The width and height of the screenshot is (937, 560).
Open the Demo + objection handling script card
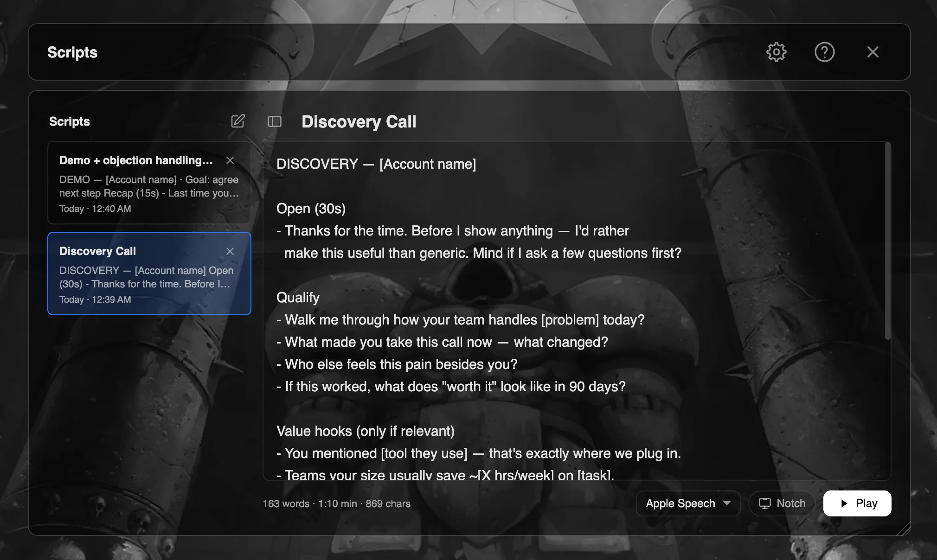tap(149, 183)
